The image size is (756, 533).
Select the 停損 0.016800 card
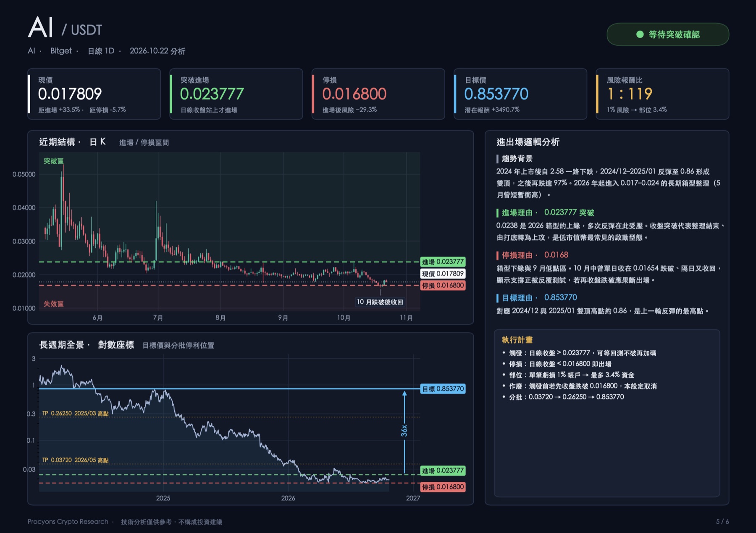378,94
